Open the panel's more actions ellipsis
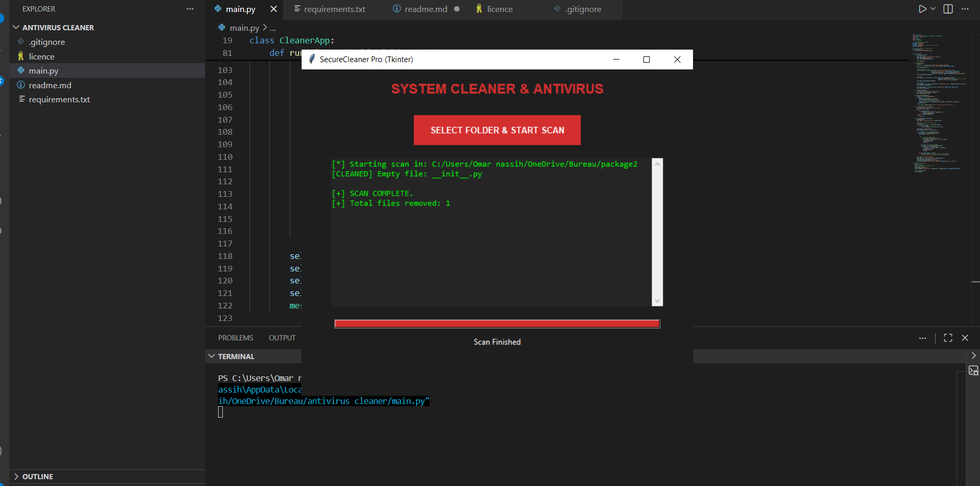980x486 pixels. 923,338
